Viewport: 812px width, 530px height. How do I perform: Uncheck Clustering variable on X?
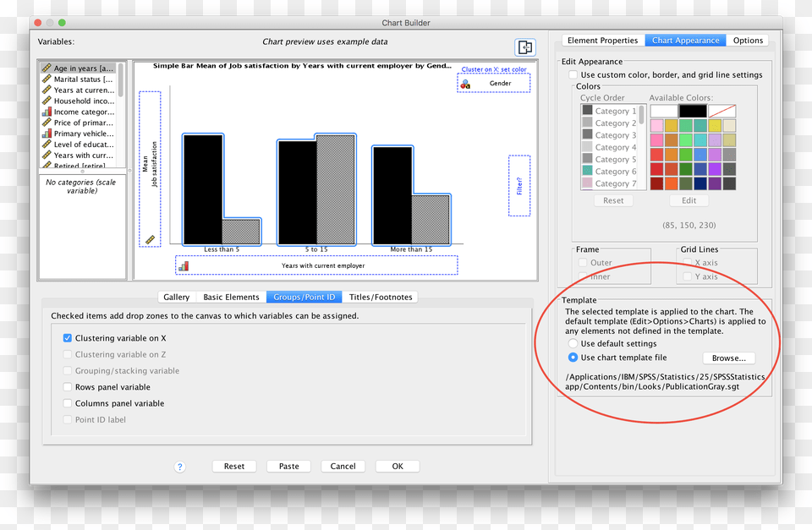point(68,338)
